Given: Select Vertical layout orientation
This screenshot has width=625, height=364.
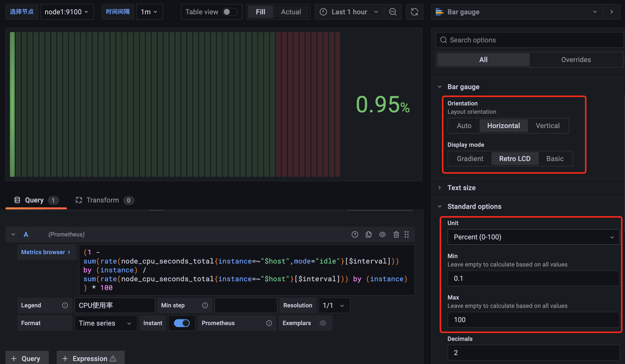Looking at the screenshot, I should coord(548,125).
